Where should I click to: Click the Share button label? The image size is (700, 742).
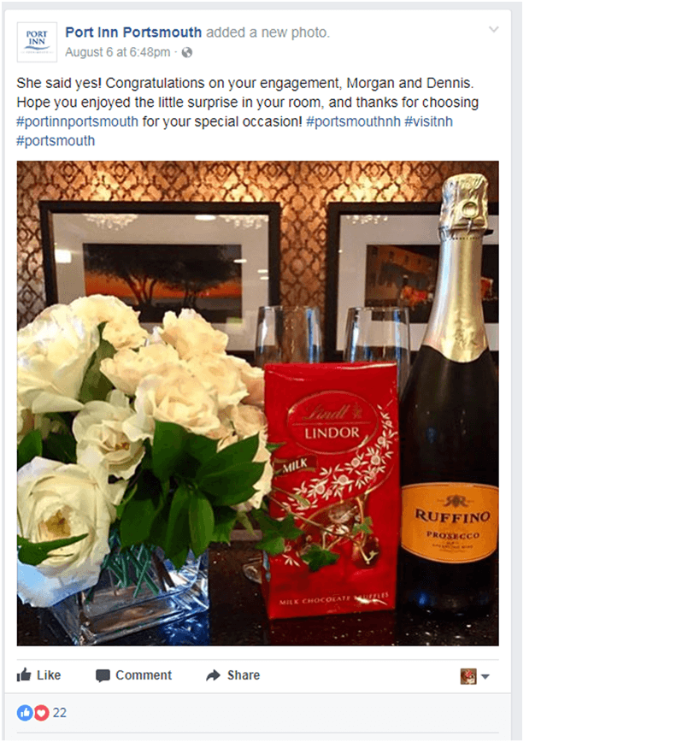[x=244, y=675]
